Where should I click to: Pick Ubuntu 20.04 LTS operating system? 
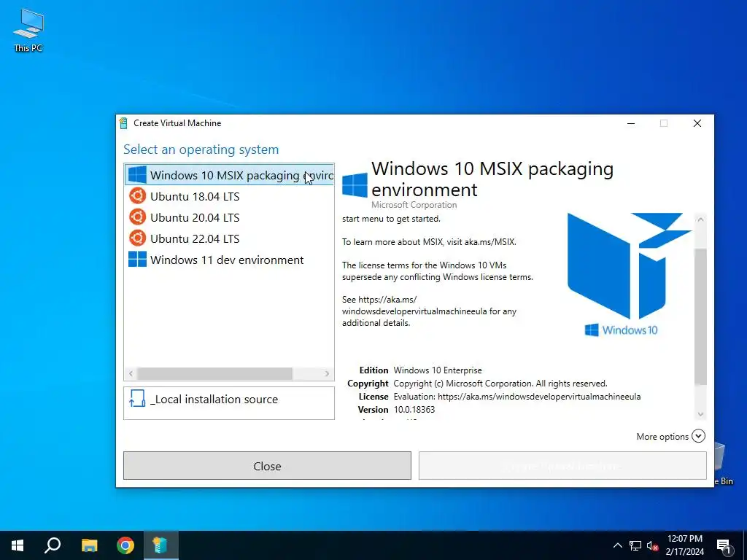pos(229,217)
